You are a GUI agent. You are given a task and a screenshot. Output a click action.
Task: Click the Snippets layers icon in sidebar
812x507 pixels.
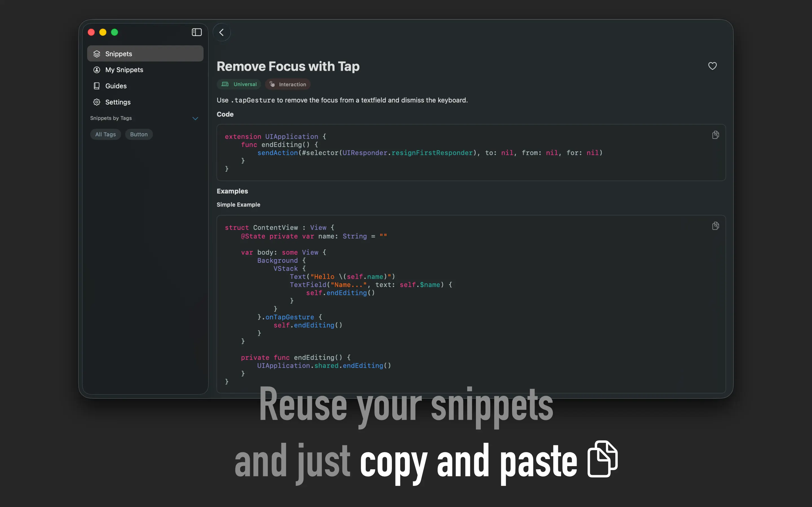(97, 54)
